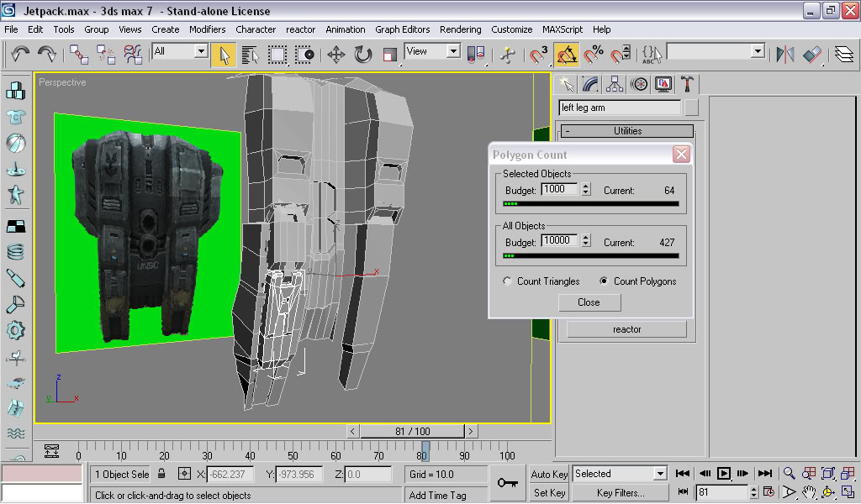Click the reactor Spring coil icon
This screenshot has width=861, height=504.
(x=15, y=252)
